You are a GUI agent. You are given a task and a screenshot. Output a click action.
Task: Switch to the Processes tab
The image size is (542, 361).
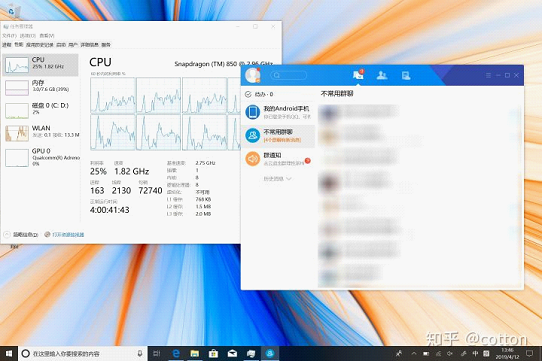coord(7,45)
